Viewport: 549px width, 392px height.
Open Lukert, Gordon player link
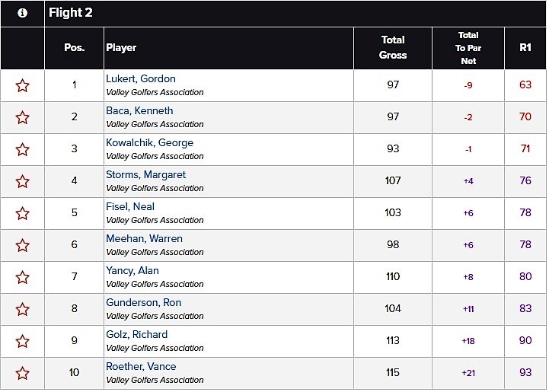pyautogui.click(x=141, y=78)
